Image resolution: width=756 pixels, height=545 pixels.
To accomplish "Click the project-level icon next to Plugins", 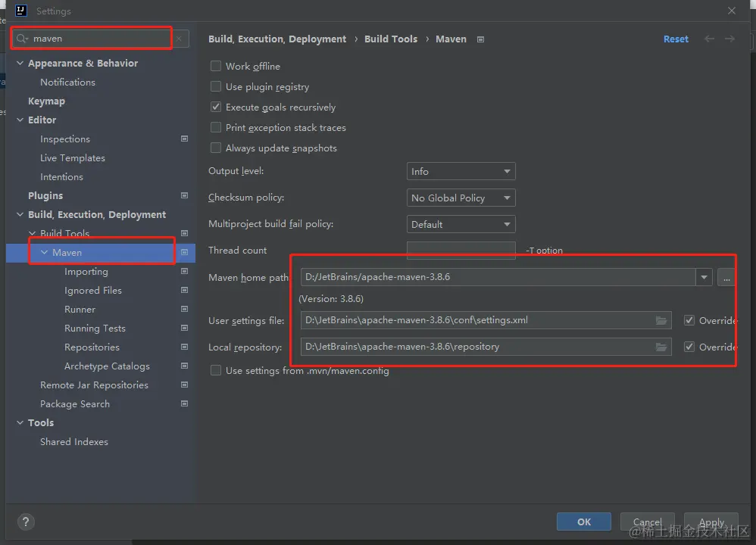I will pos(184,195).
